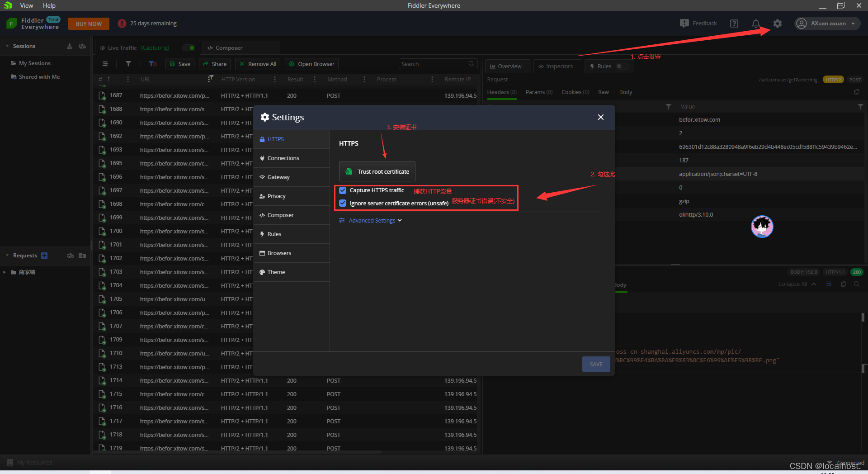
Task: Select Gateway in the Settings sidebar
Action: 292,177
